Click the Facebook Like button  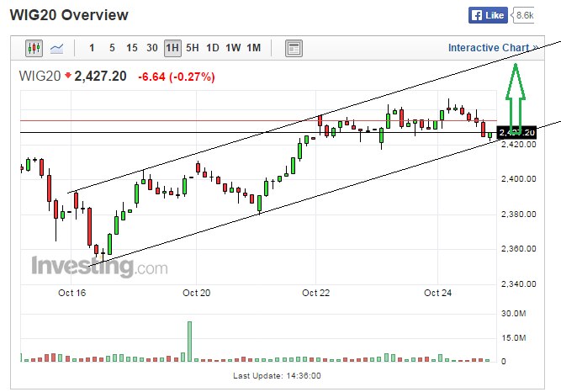pyautogui.click(x=489, y=15)
